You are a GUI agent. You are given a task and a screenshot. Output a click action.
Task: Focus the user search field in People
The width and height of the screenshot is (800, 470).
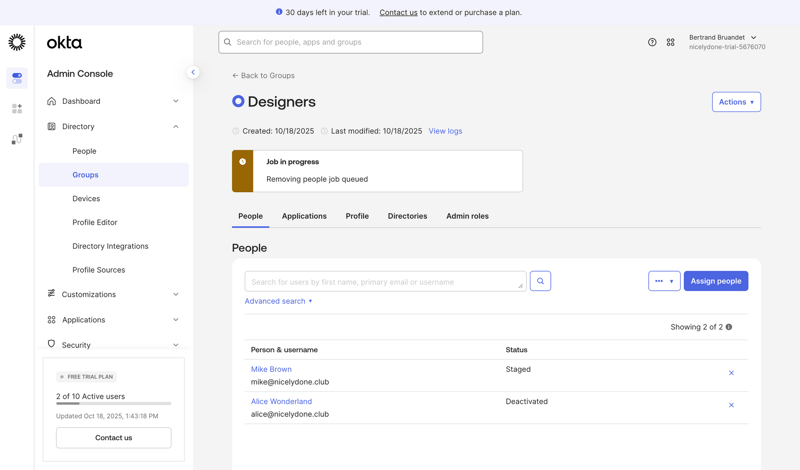pyautogui.click(x=385, y=282)
